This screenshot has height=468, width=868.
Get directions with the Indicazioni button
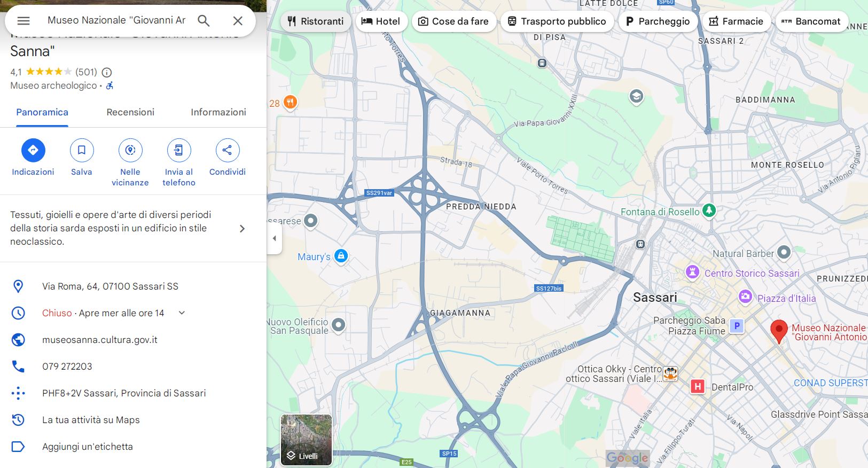click(33, 150)
